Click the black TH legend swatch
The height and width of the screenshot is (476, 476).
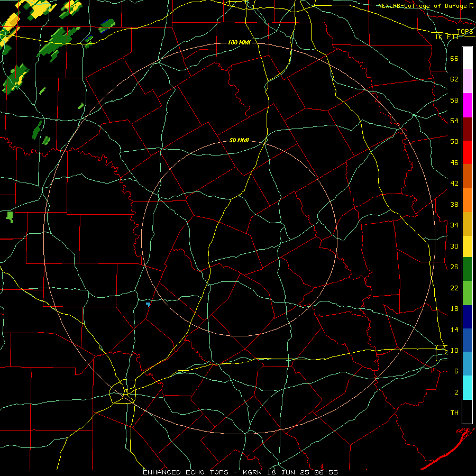467,411
